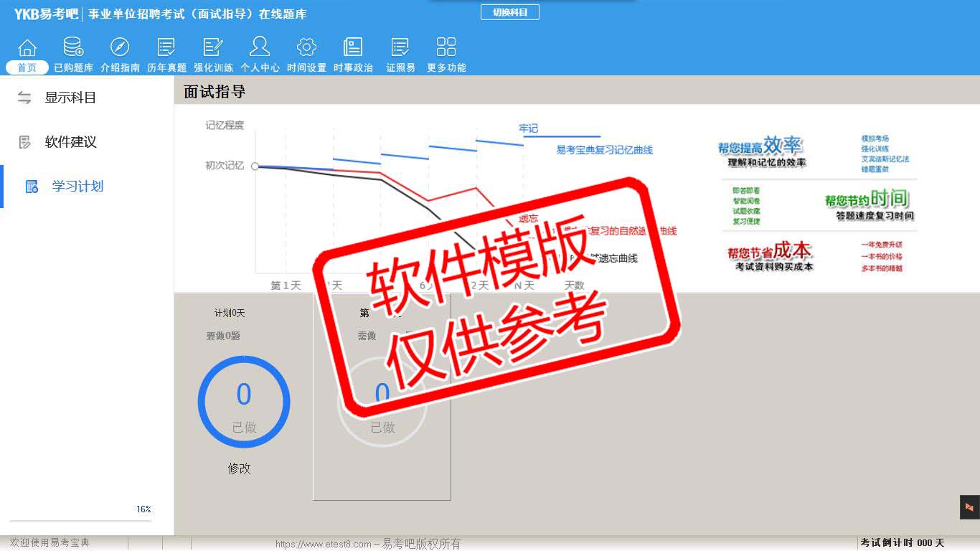
Task: Open the etest8.com website link
Action: coord(323,544)
